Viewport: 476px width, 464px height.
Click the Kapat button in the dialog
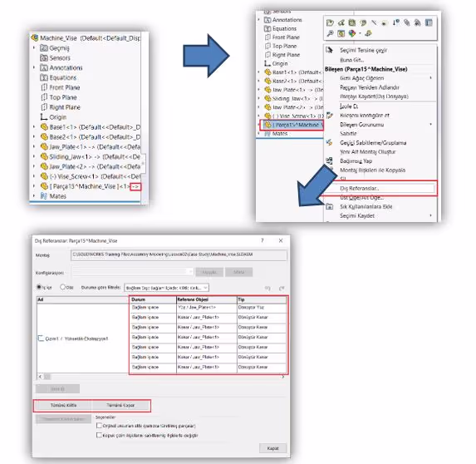272,448
